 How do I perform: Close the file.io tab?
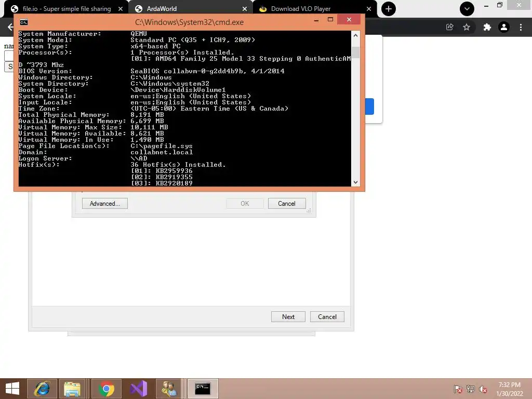[x=121, y=9]
